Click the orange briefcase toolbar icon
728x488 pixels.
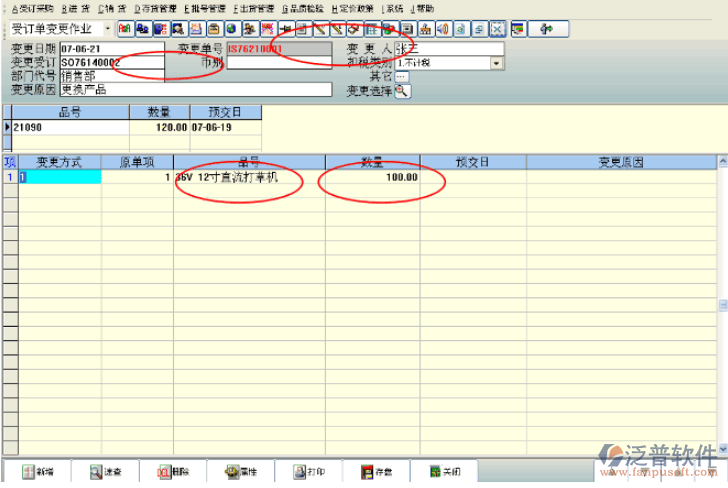pyautogui.click(x=214, y=29)
